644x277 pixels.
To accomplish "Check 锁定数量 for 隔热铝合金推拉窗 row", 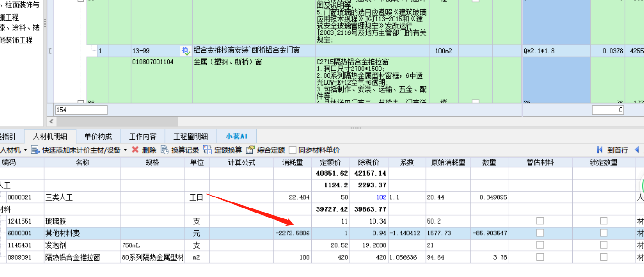I will pyautogui.click(x=604, y=257).
